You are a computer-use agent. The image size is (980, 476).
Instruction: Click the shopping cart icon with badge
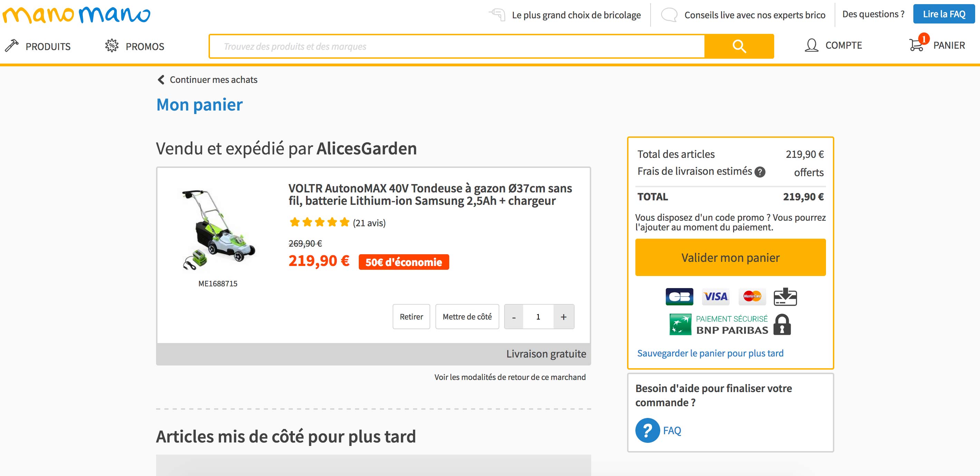point(919,43)
